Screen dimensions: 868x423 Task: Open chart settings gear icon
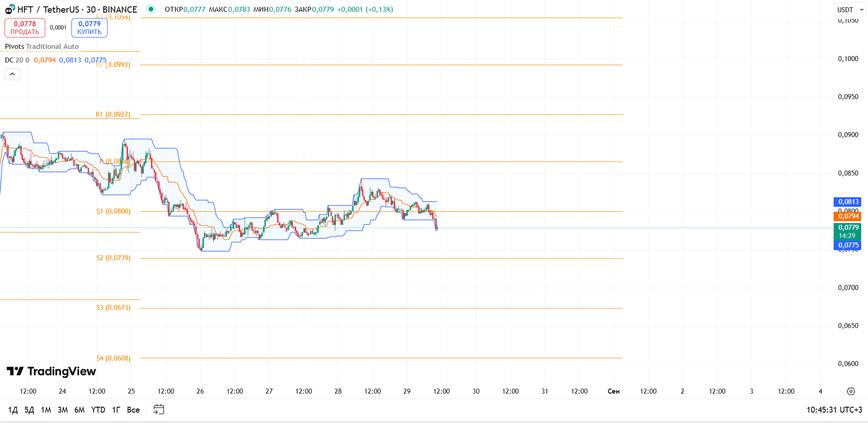point(851,391)
